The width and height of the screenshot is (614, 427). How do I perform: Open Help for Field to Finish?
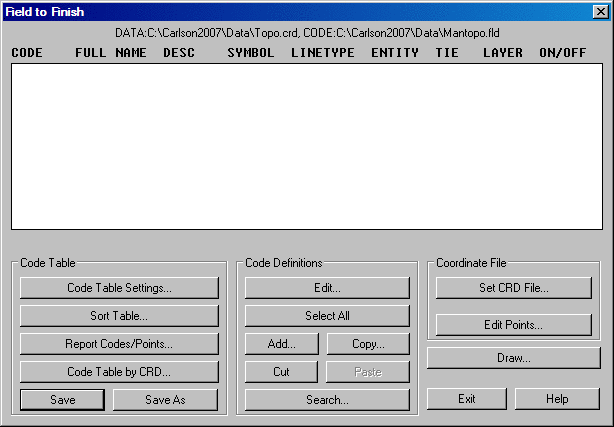point(556,399)
